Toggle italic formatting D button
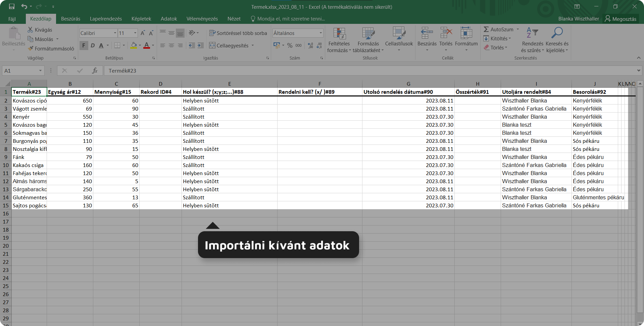The width and height of the screenshot is (644, 326). point(93,45)
